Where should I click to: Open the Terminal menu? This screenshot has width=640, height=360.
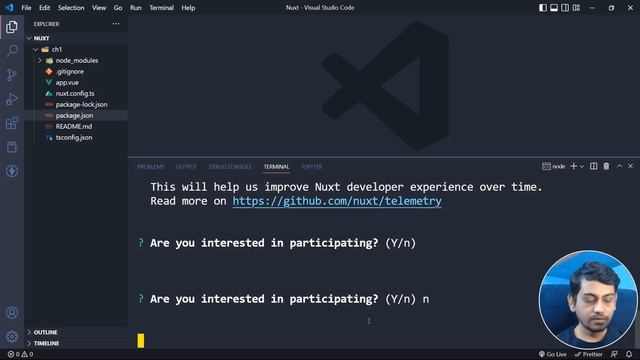(161, 8)
